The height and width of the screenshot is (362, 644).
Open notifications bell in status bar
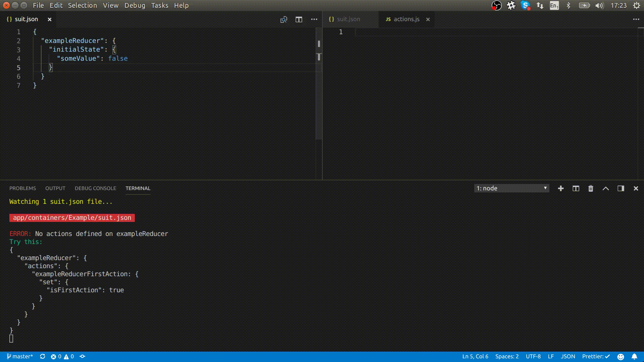[634, 356]
